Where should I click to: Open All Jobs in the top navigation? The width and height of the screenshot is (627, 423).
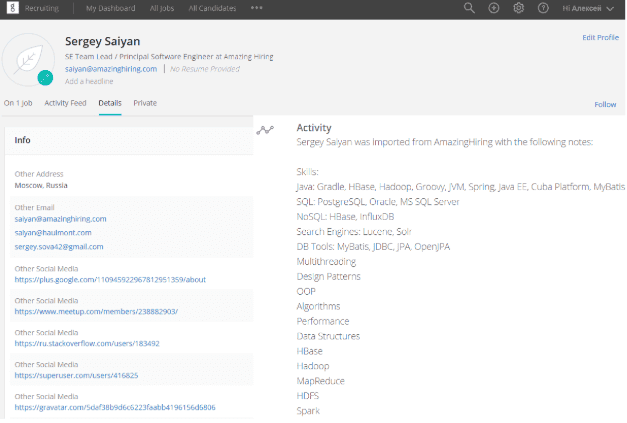[x=160, y=8]
